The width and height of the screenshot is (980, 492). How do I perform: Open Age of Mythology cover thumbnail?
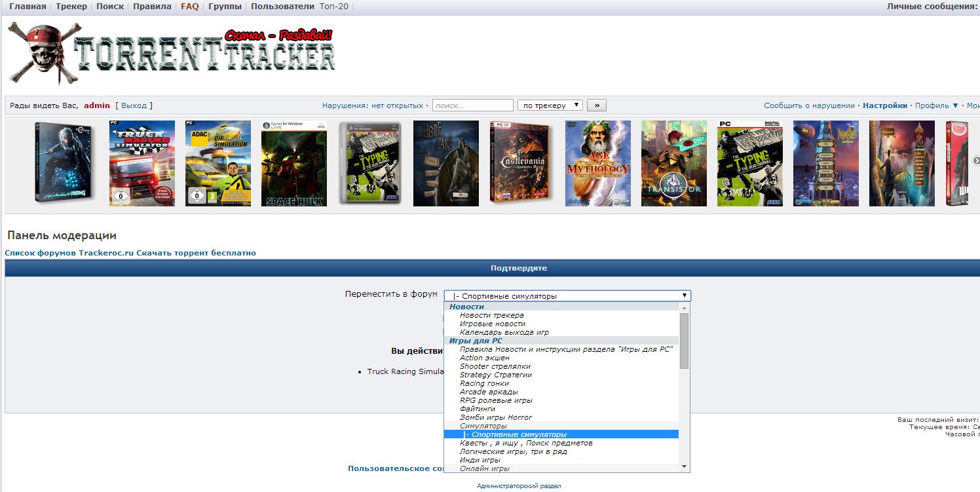click(x=598, y=163)
